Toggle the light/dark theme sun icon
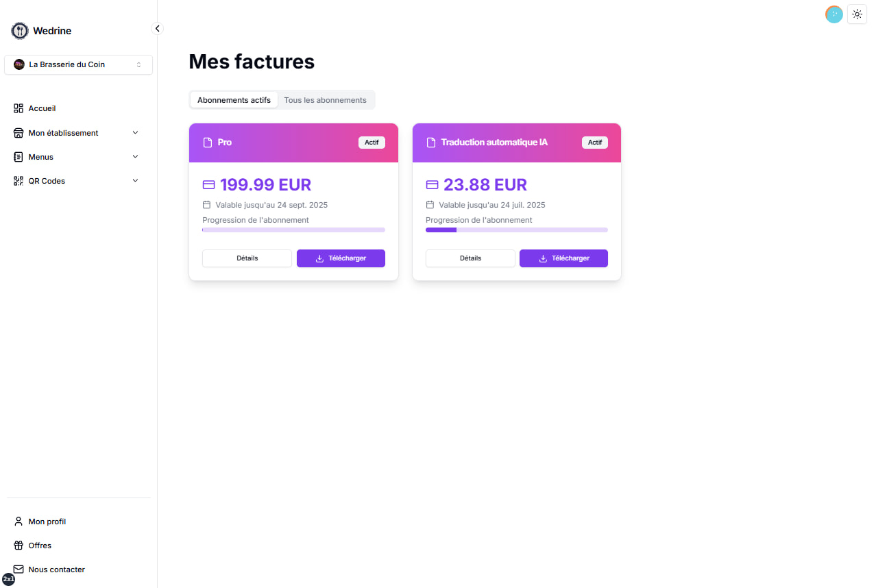876x588 pixels. [x=857, y=14]
